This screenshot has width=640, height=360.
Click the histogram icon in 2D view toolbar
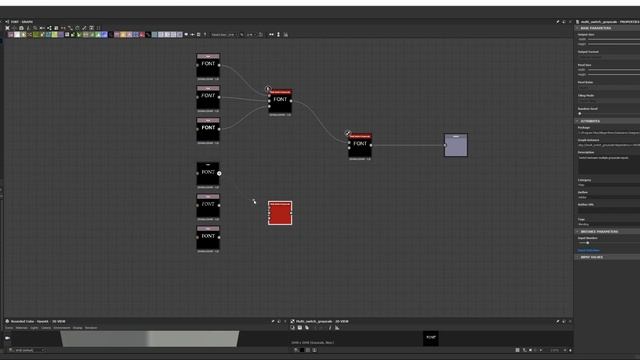[337, 328]
